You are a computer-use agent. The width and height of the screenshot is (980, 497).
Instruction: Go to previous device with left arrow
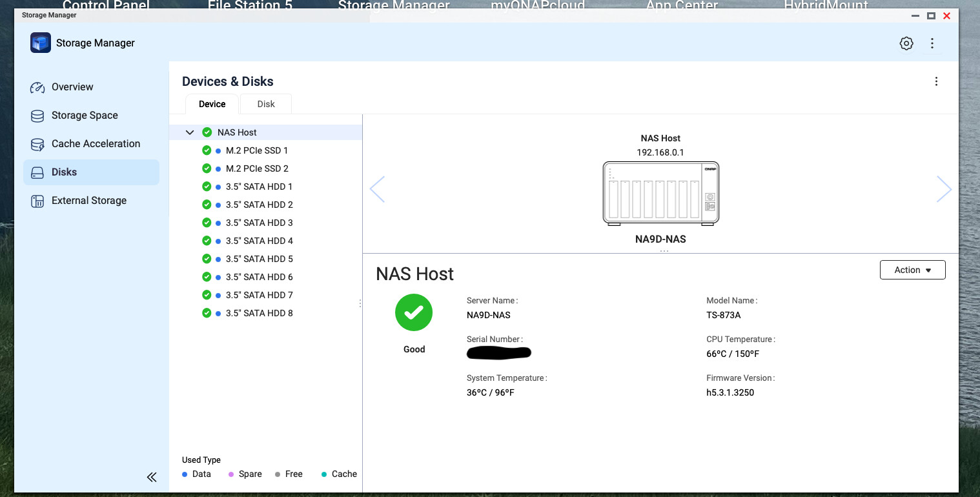378,189
